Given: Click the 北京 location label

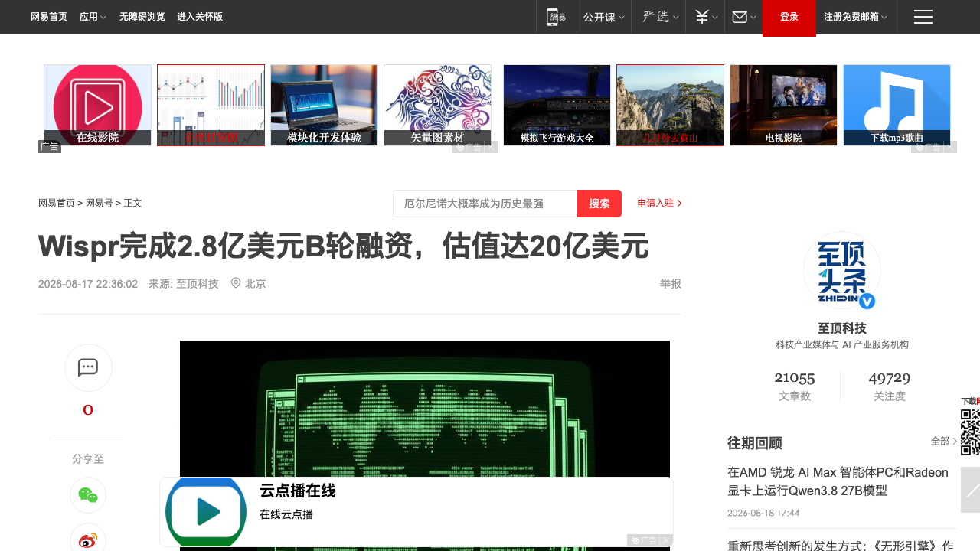Looking at the screenshot, I should pyautogui.click(x=249, y=284).
